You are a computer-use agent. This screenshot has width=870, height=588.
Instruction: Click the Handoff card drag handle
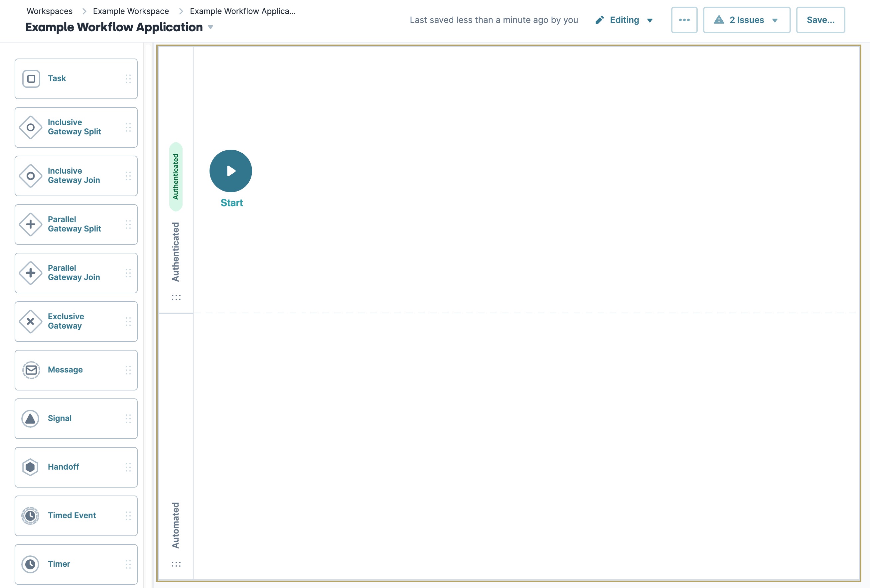128,467
